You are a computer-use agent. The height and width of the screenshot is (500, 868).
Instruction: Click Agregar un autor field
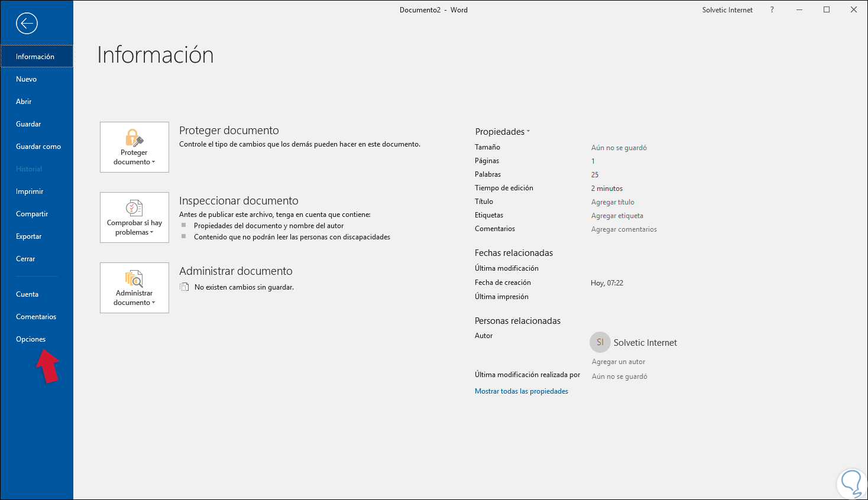click(x=618, y=362)
